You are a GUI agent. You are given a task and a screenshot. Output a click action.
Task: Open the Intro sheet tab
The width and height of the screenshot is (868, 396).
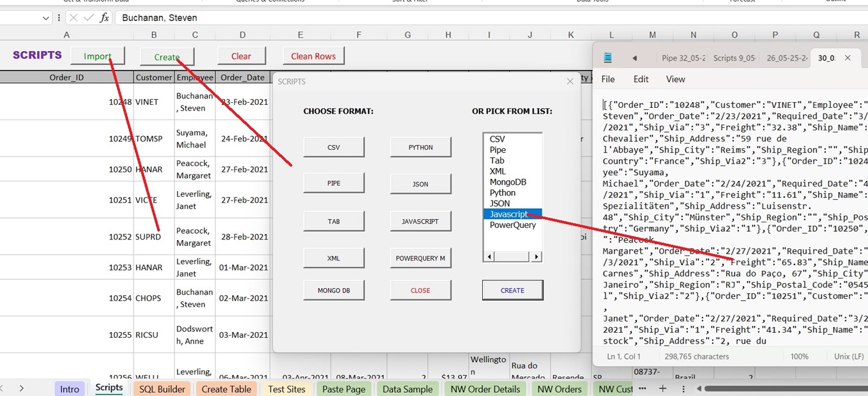pyautogui.click(x=70, y=389)
